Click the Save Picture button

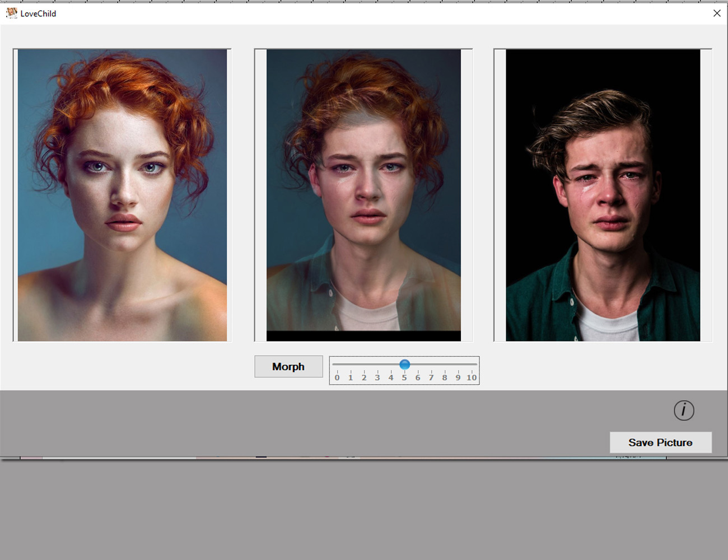[x=660, y=442]
